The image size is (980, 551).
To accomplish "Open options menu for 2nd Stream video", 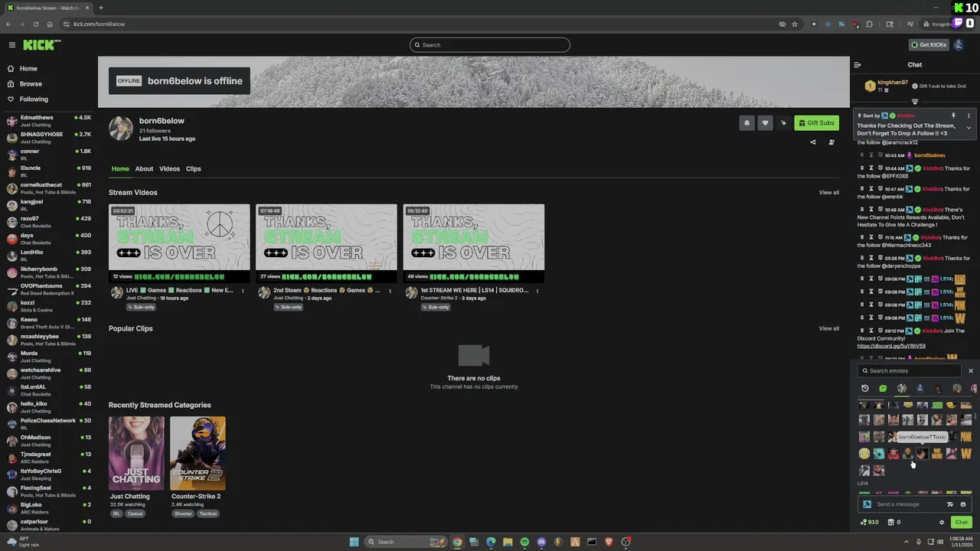I will (x=390, y=291).
